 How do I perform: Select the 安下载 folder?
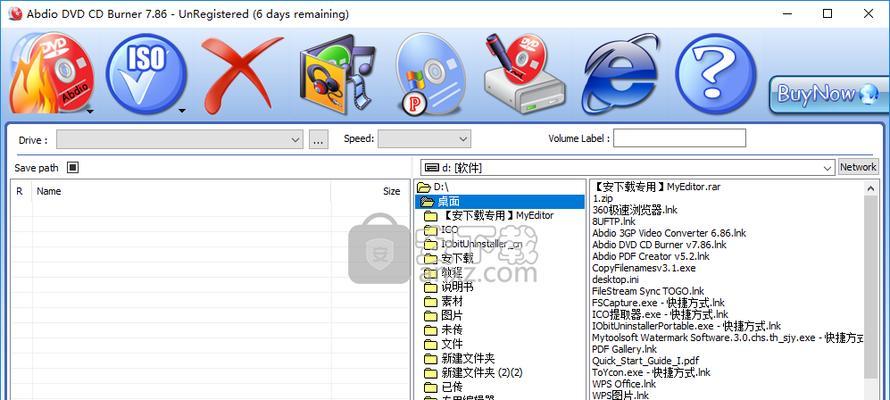(457, 258)
